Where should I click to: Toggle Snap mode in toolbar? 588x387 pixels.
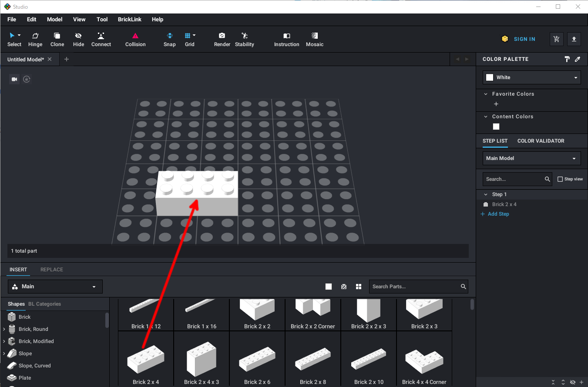170,39
